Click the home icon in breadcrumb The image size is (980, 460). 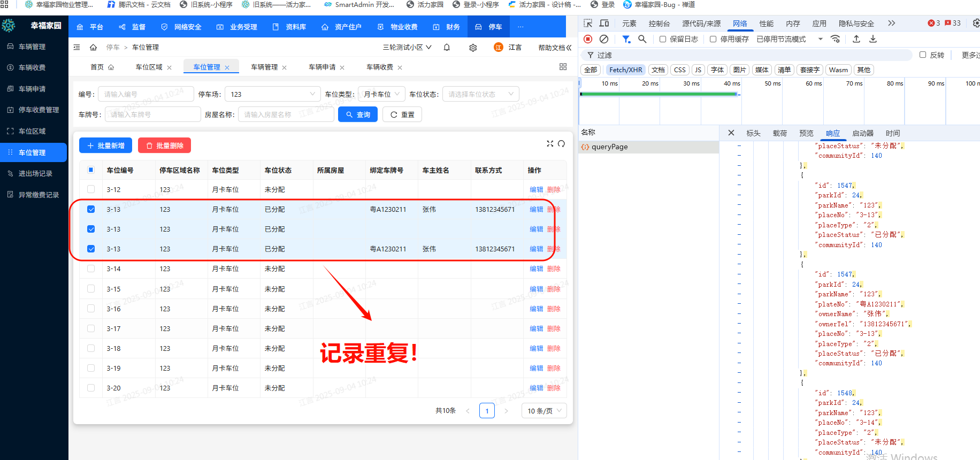(93, 48)
